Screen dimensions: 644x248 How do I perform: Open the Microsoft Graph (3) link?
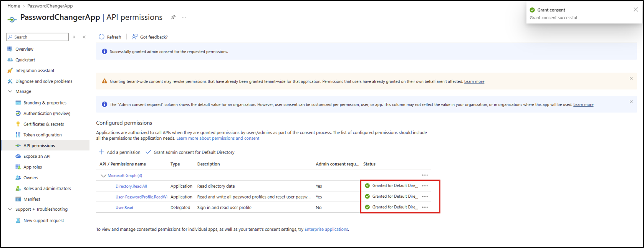pyautogui.click(x=125, y=175)
